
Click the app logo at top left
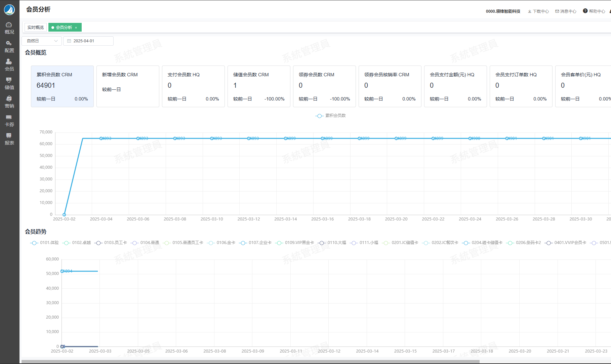point(9,10)
